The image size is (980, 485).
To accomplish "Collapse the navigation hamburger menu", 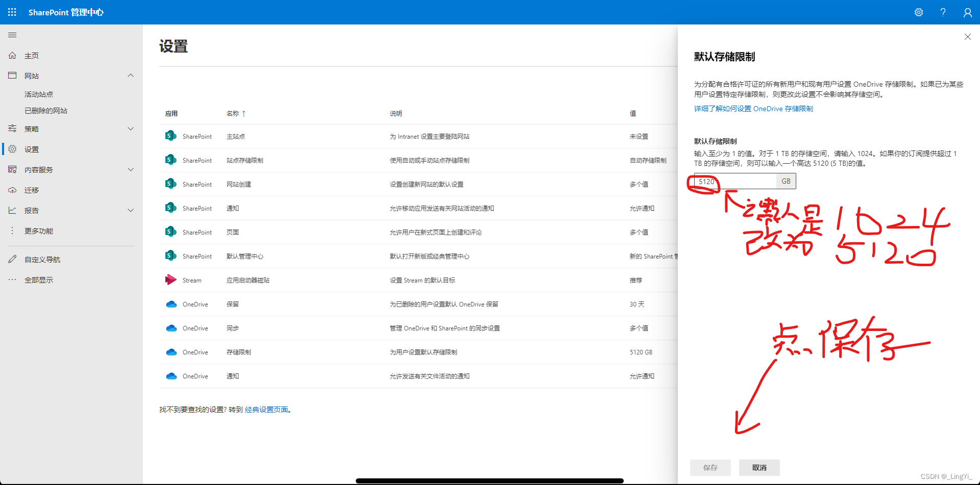I will pos(12,35).
